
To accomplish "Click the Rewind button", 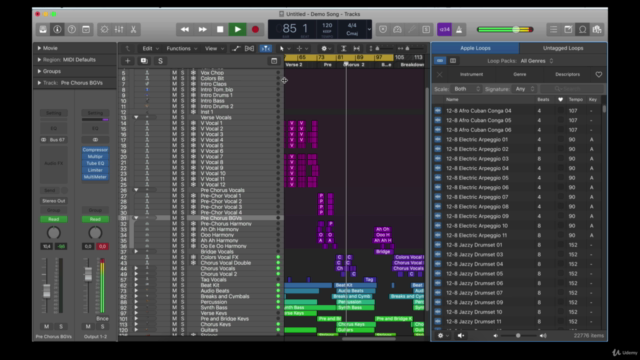I will coord(184,29).
